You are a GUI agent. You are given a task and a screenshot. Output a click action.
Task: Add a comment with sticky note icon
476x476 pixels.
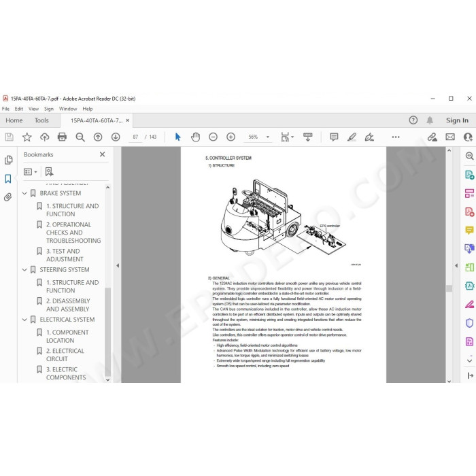[334, 137]
